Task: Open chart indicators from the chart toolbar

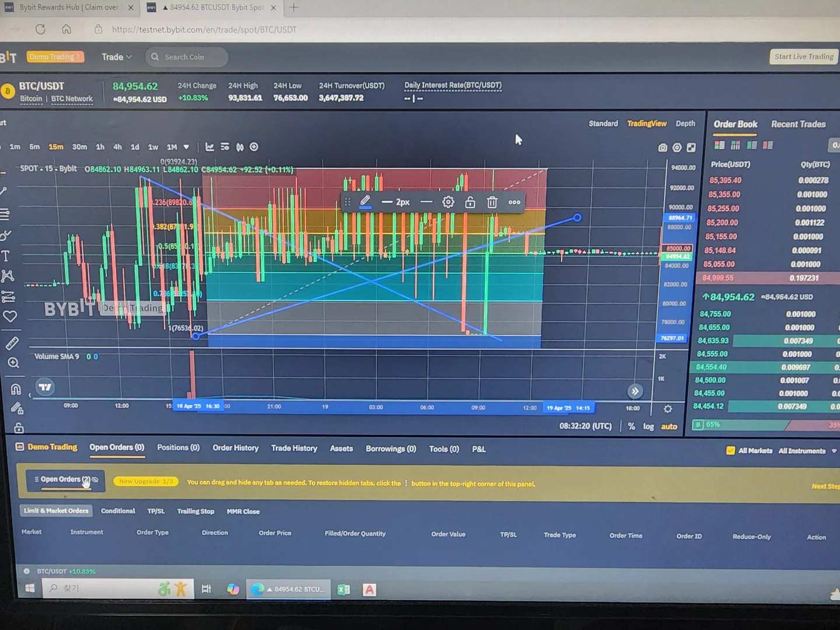Action: coord(209,147)
